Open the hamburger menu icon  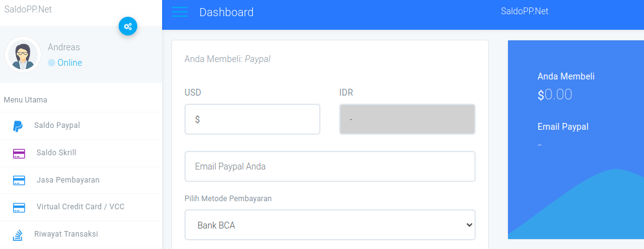tap(179, 12)
